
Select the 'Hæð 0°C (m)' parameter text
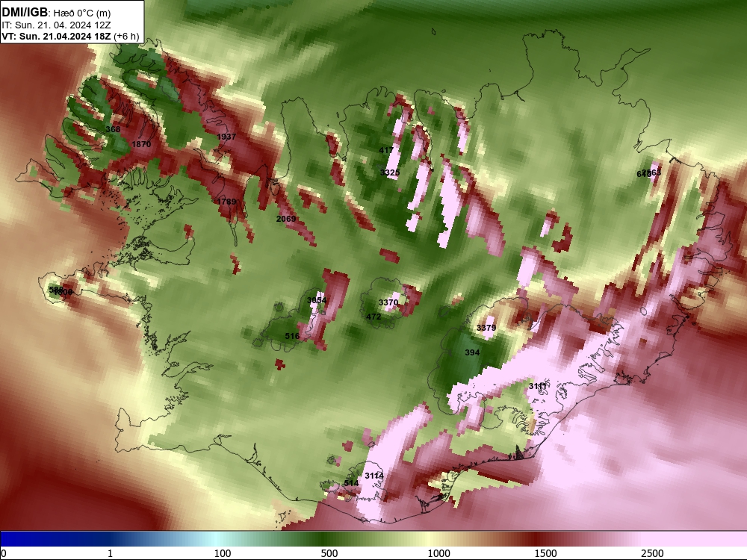click(82, 13)
